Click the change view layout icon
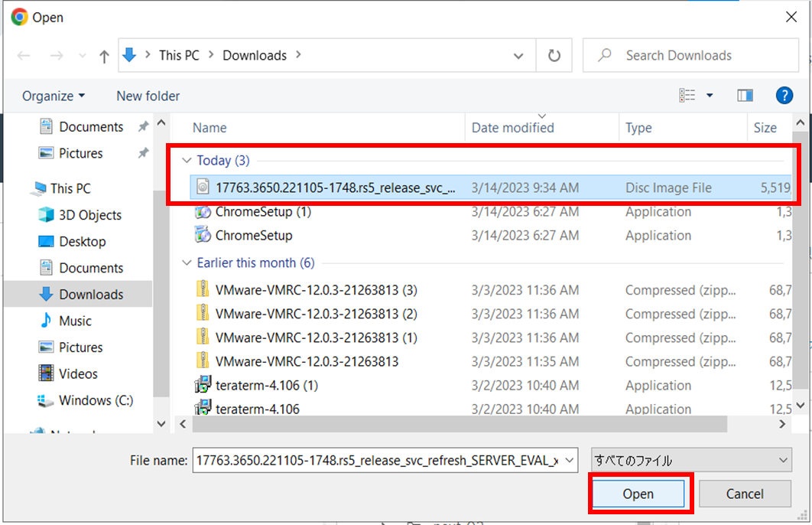812x525 pixels. tap(687, 96)
